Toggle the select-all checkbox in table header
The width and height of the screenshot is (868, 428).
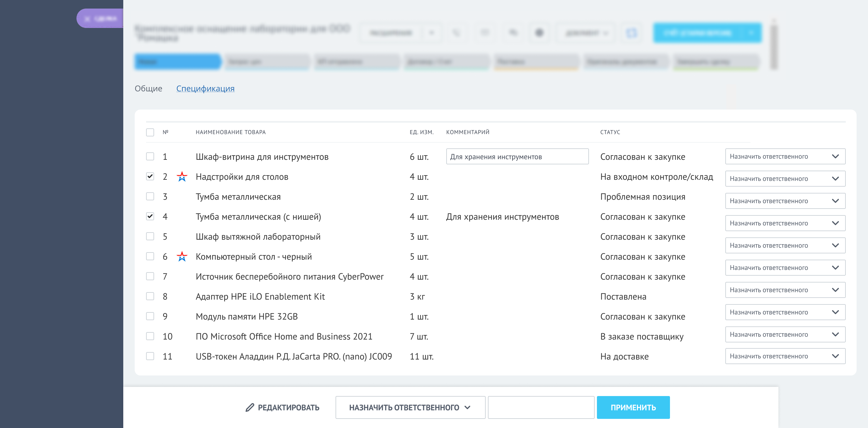[x=150, y=132]
